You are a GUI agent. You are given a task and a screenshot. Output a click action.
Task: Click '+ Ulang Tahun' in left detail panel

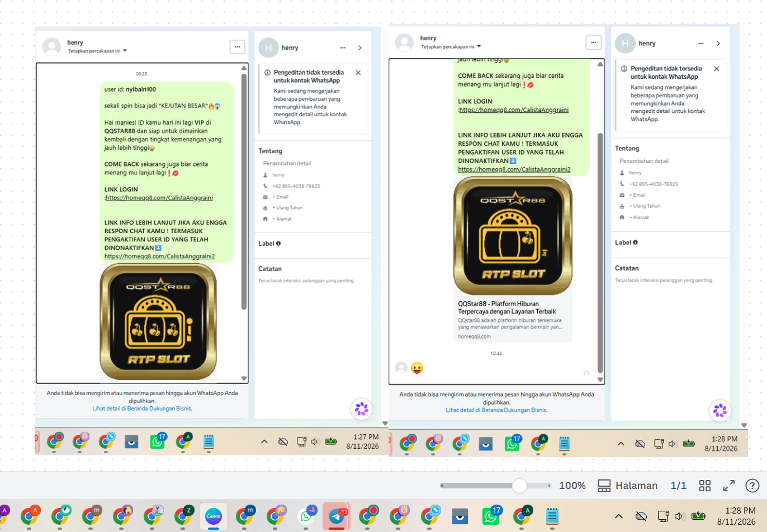pos(288,208)
